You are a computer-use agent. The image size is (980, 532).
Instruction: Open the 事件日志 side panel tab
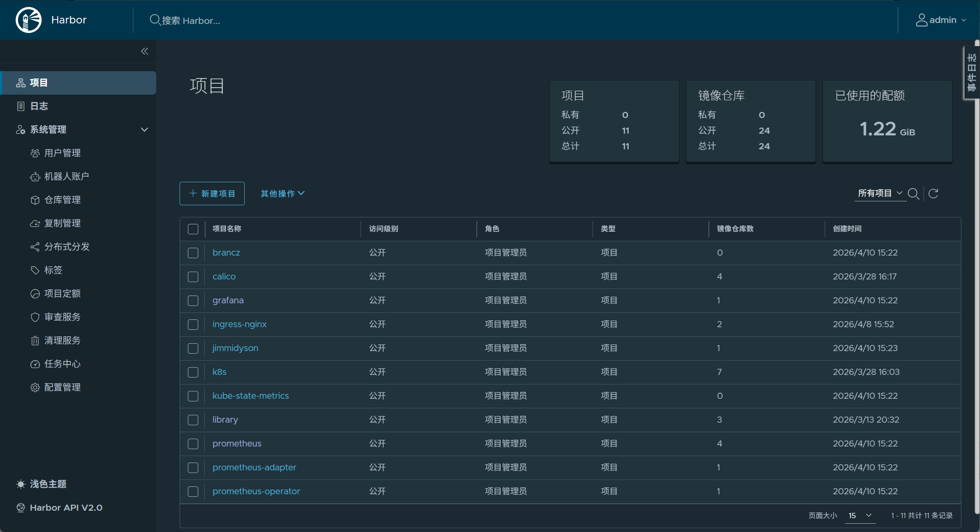point(972,72)
